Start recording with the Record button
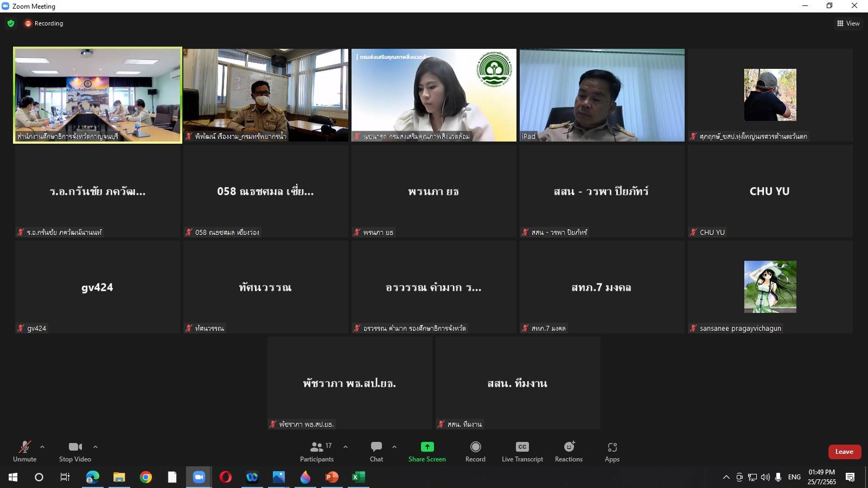This screenshot has width=868, height=488. 475,451
